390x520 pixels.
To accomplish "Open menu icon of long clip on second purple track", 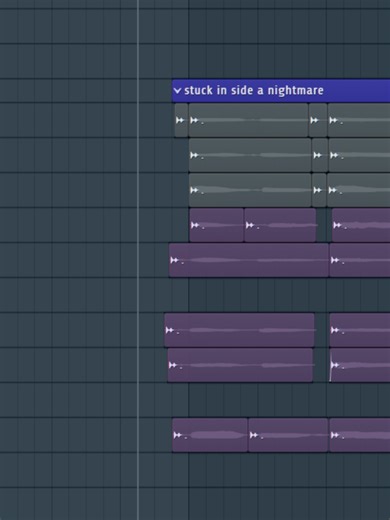I will pos(174,260).
